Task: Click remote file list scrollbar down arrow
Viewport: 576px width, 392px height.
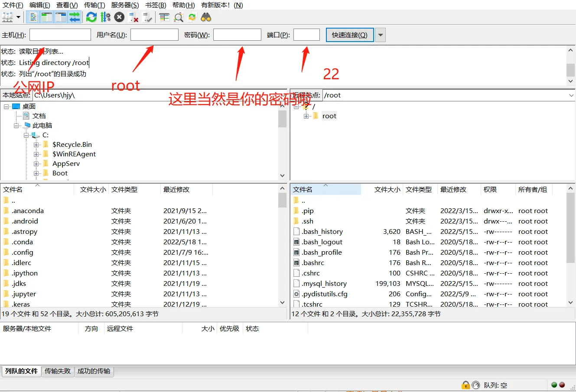Action: (x=571, y=303)
